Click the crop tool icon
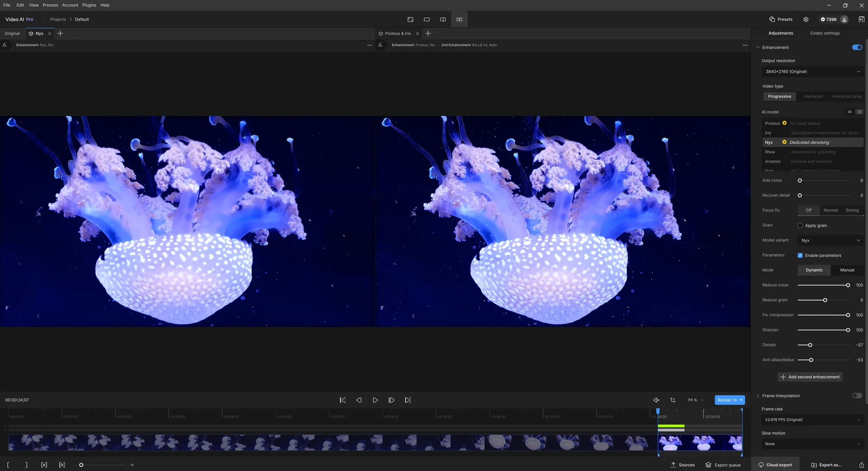 coord(673,400)
